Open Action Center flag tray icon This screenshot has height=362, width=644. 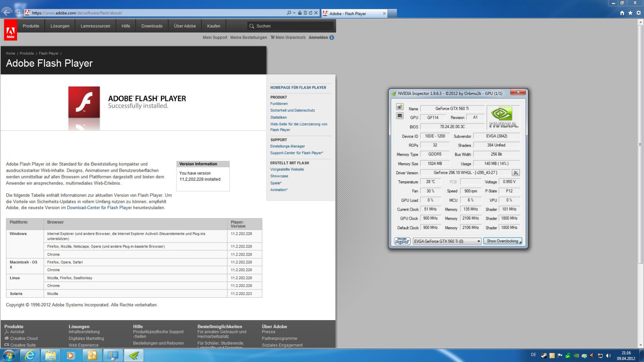(x=560, y=356)
